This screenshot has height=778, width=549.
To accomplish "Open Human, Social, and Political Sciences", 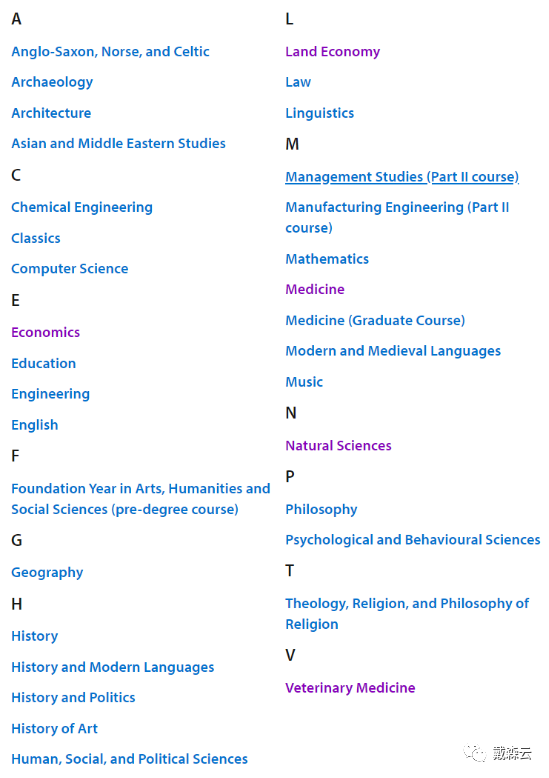I will coord(130,759).
